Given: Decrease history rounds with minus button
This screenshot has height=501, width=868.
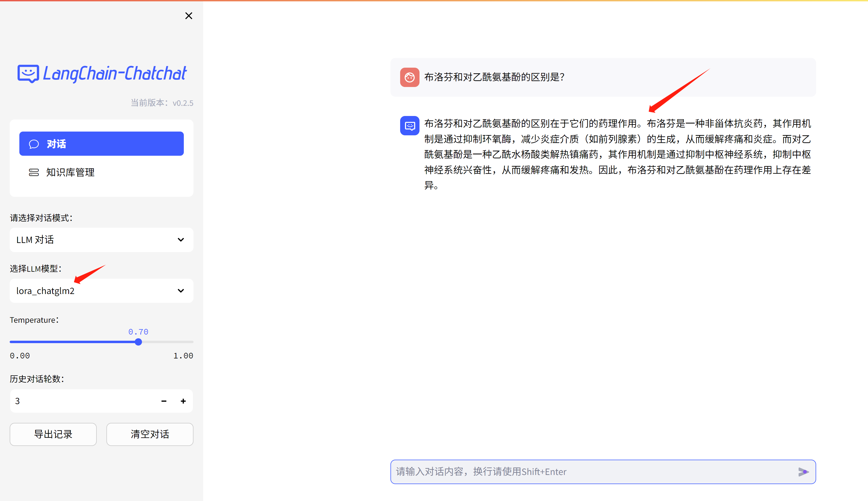Looking at the screenshot, I should point(164,401).
